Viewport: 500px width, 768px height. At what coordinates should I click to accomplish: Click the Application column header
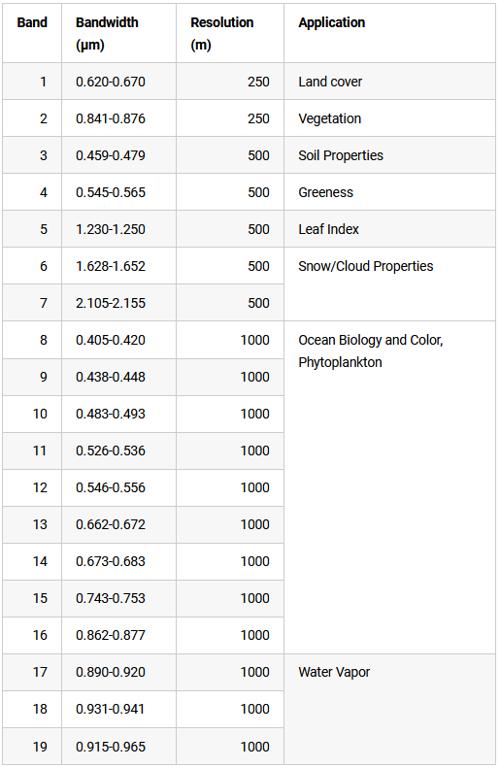[x=390, y=33]
